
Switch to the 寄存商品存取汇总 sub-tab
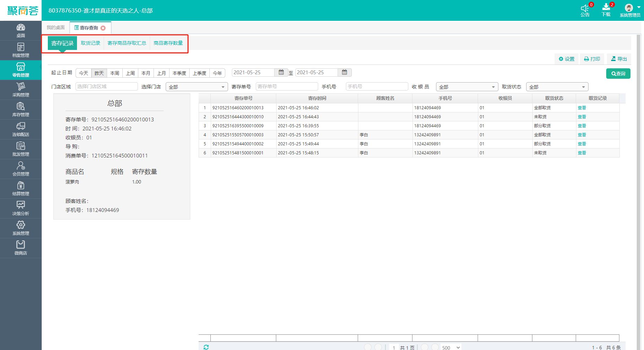coord(127,43)
